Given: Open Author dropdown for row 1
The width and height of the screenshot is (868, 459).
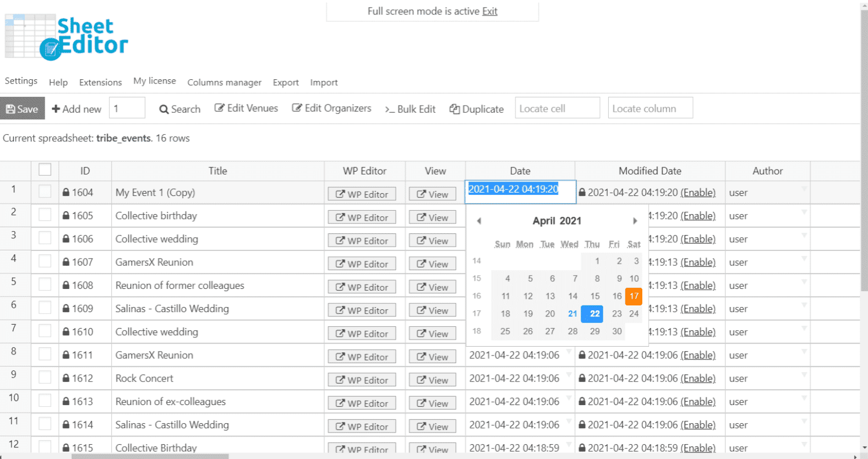Looking at the screenshot, I should [804, 189].
